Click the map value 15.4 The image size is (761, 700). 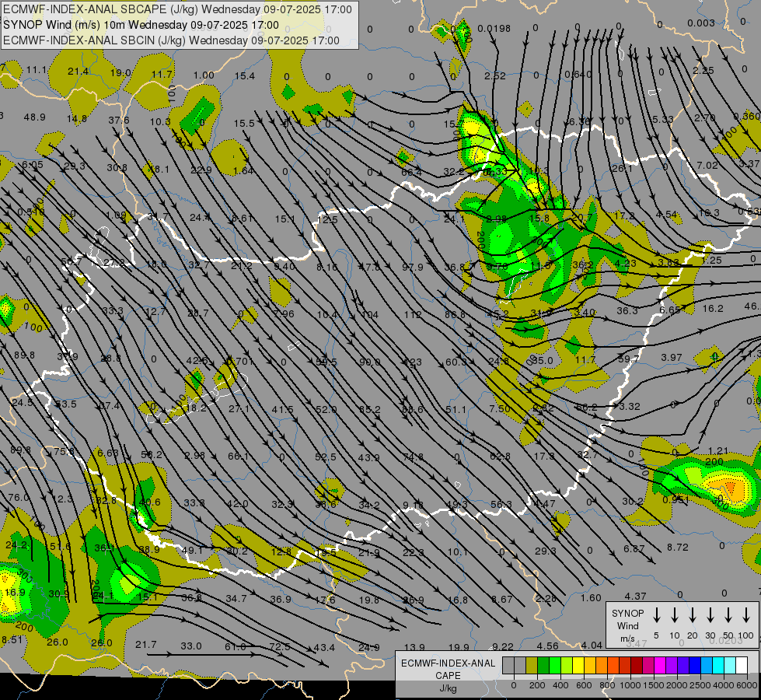245,75
